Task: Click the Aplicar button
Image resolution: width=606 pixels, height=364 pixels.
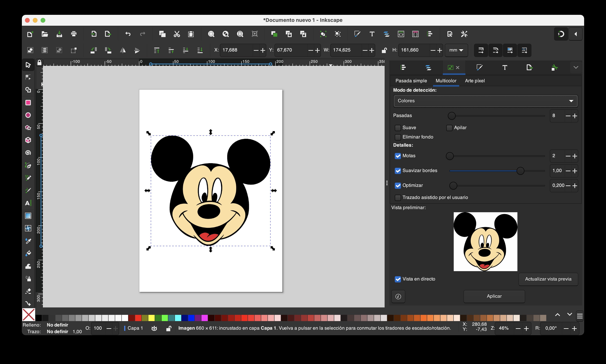Action: point(494,296)
